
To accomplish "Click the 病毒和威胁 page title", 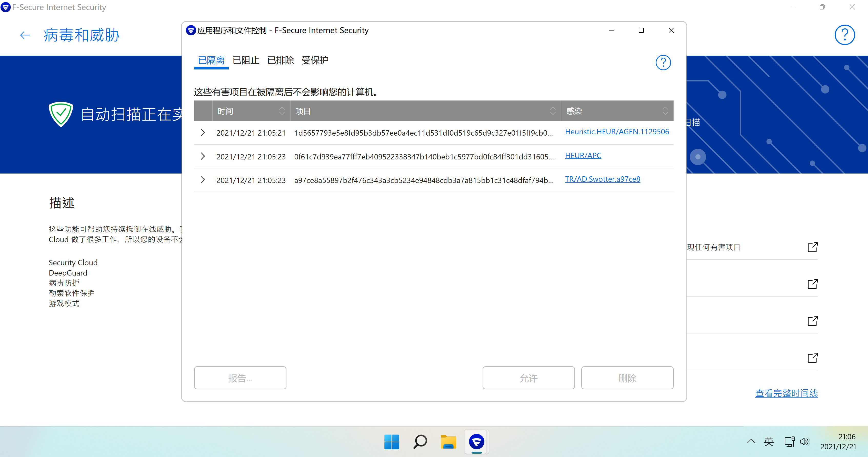I will coord(82,35).
